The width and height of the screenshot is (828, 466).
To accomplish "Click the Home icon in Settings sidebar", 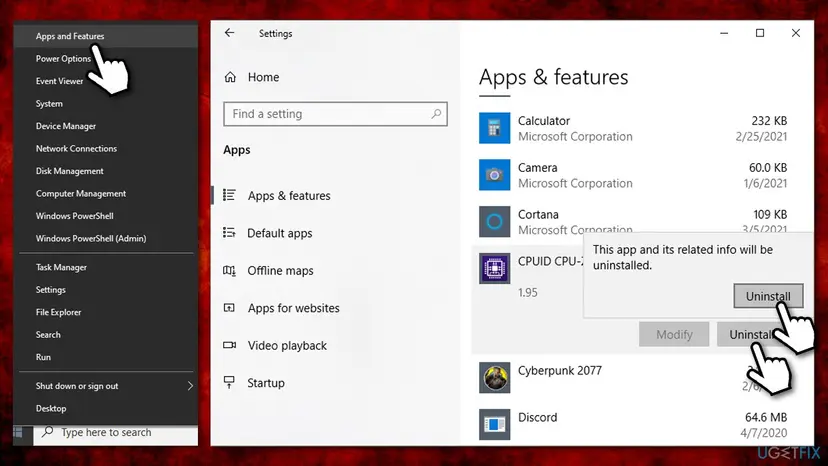I will [x=230, y=77].
